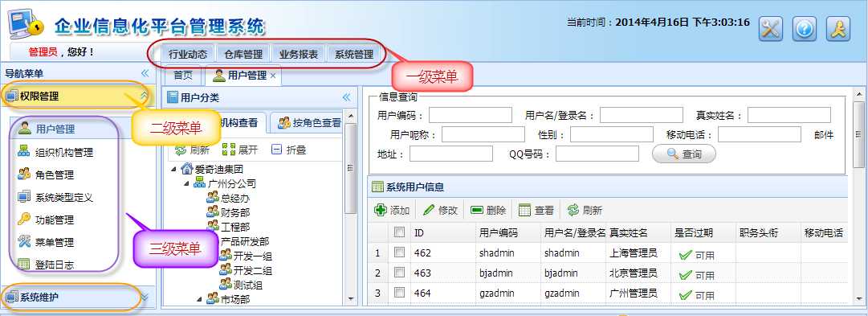
Task: Click ID cell 464
Action: point(443,293)
